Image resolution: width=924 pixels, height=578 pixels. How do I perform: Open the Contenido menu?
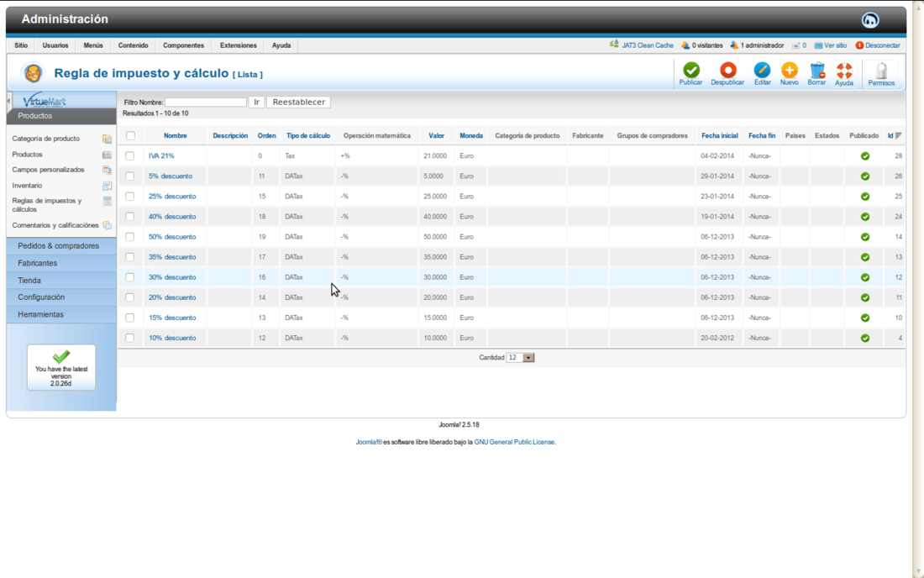coord(134,45)
